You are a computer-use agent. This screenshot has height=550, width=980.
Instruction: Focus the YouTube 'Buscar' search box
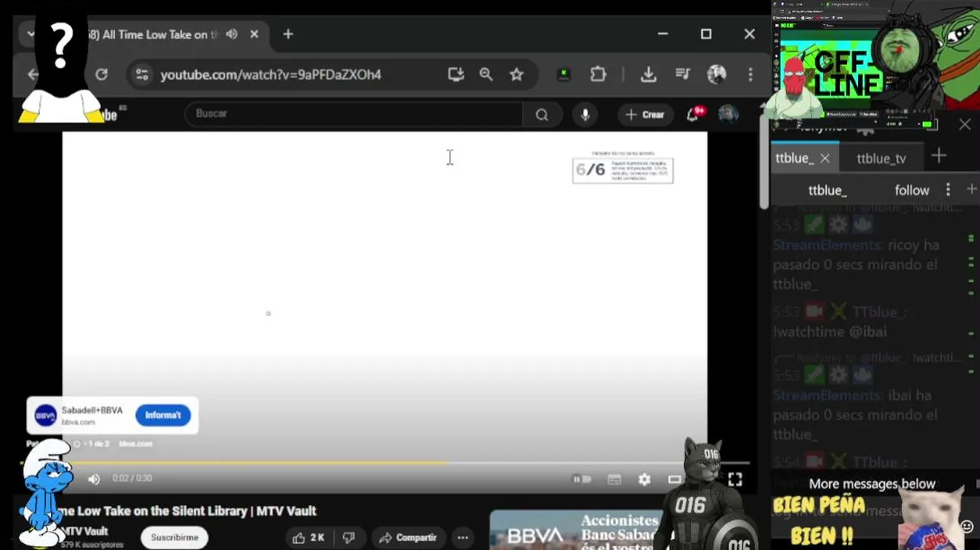pos(353,114)
